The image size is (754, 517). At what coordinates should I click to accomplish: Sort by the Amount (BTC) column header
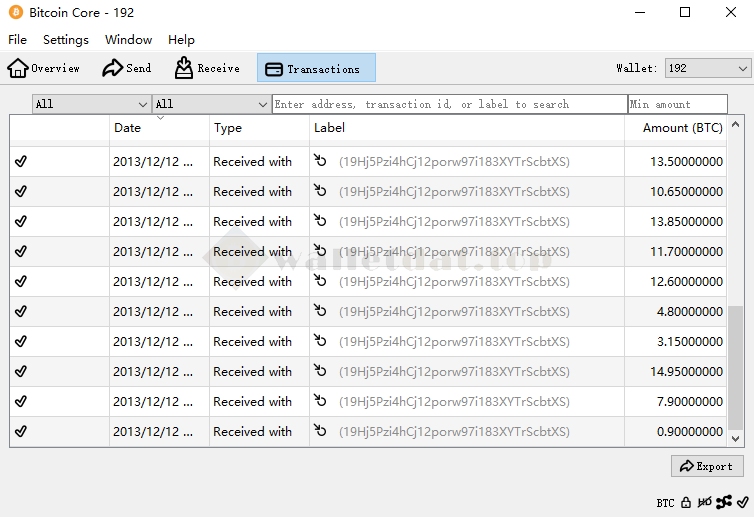pyautogui.click(x=682, y=128)
